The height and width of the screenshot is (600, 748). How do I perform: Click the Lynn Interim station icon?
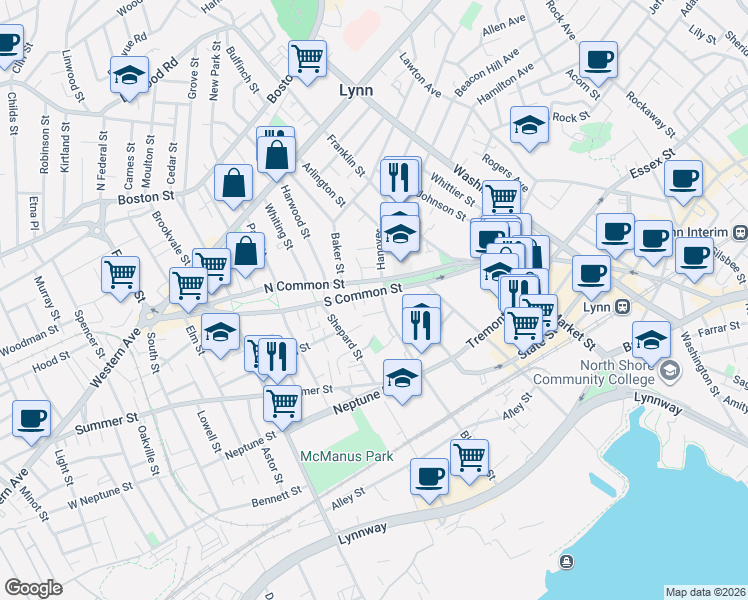(740, 232)
